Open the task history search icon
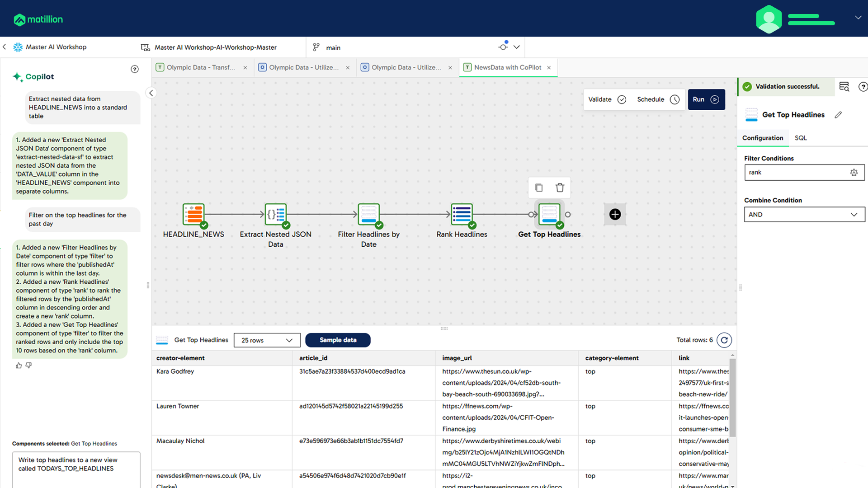 [x=844, y=86]
